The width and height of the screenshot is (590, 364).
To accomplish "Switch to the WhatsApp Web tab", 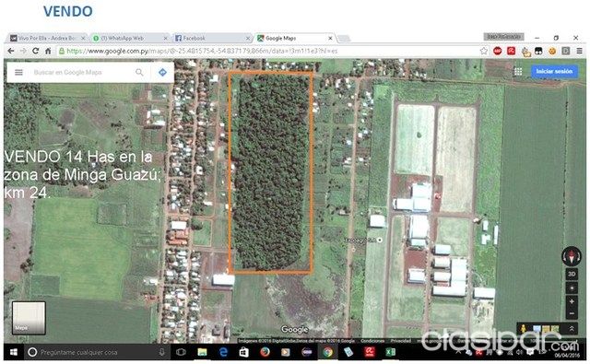I will point(130,38).
